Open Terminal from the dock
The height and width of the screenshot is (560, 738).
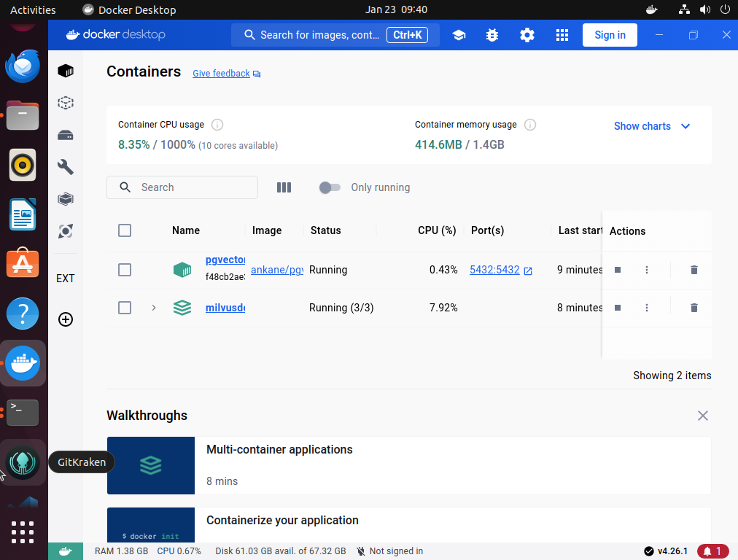coord(23,413)
